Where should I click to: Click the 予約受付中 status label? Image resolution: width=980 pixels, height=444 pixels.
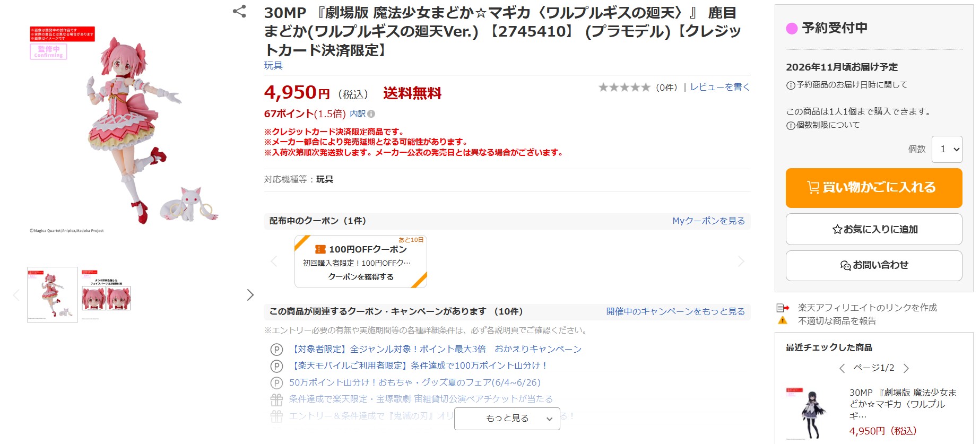coord(835,28)
